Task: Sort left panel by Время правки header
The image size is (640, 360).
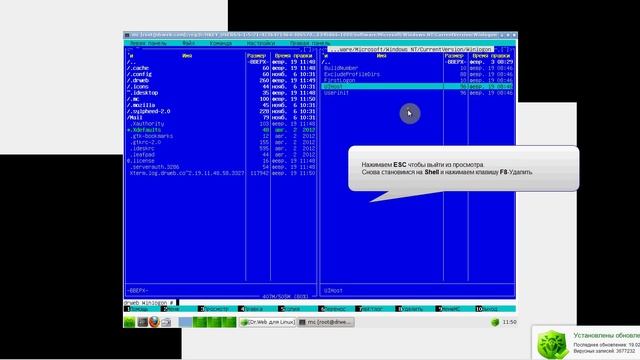Action: pyautogui.click(x=293, y=56)
